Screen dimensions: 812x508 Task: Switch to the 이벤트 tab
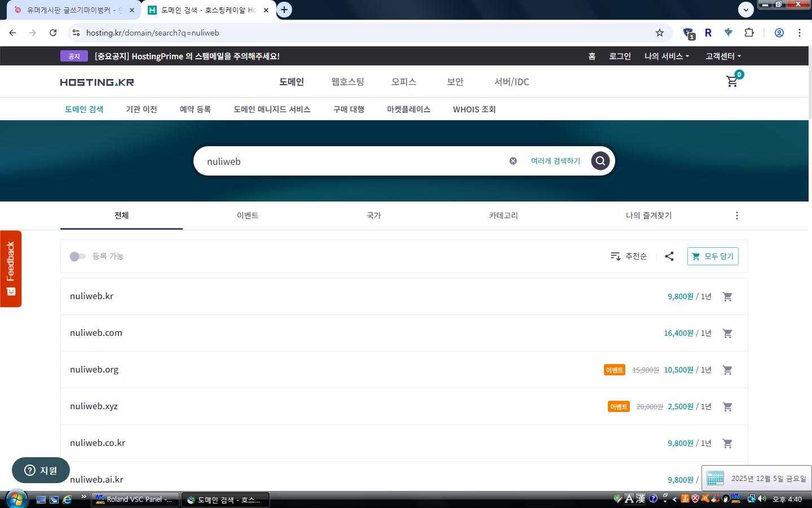click(248, 216)
